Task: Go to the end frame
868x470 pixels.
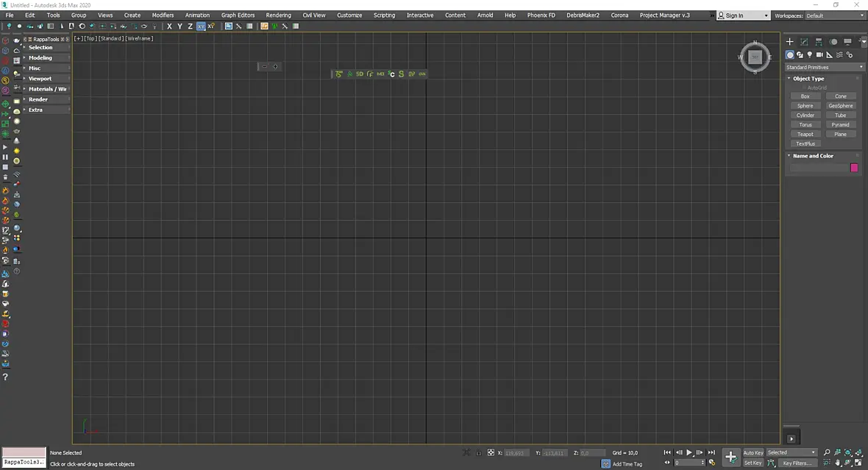Action: (x=711, y=452)
